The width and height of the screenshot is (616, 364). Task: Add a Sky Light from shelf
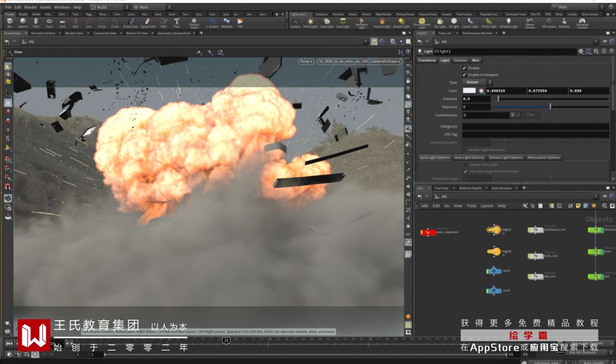click(440, 23)
